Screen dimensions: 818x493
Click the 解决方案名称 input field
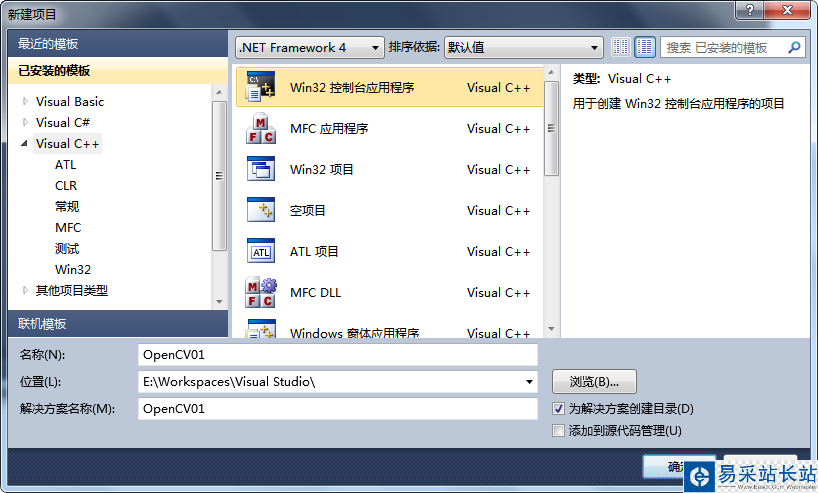tap(338, 408)
